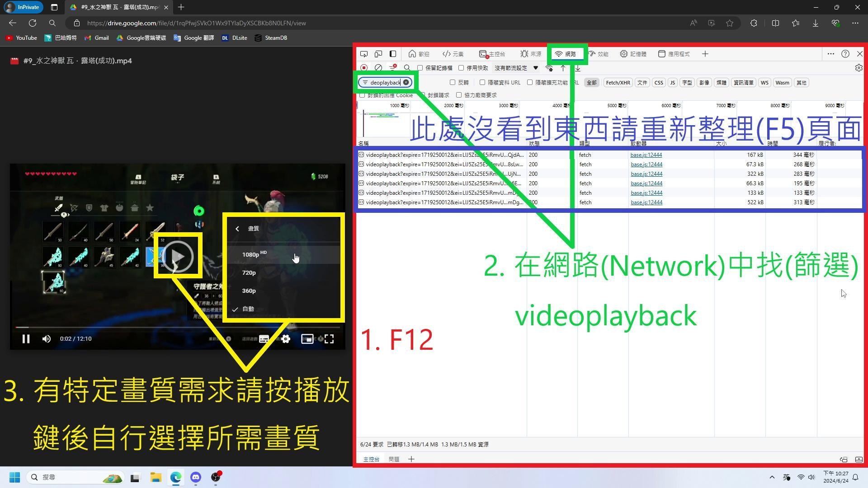Switch to the 效能 DevTools tab
Viewport: 868px width, 488px height.
598,54
